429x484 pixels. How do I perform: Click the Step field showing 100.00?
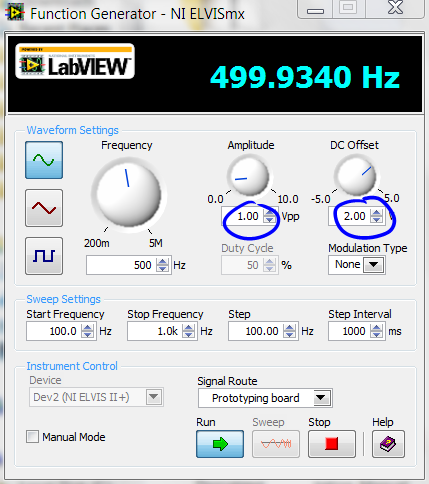[x=256, y=331]
